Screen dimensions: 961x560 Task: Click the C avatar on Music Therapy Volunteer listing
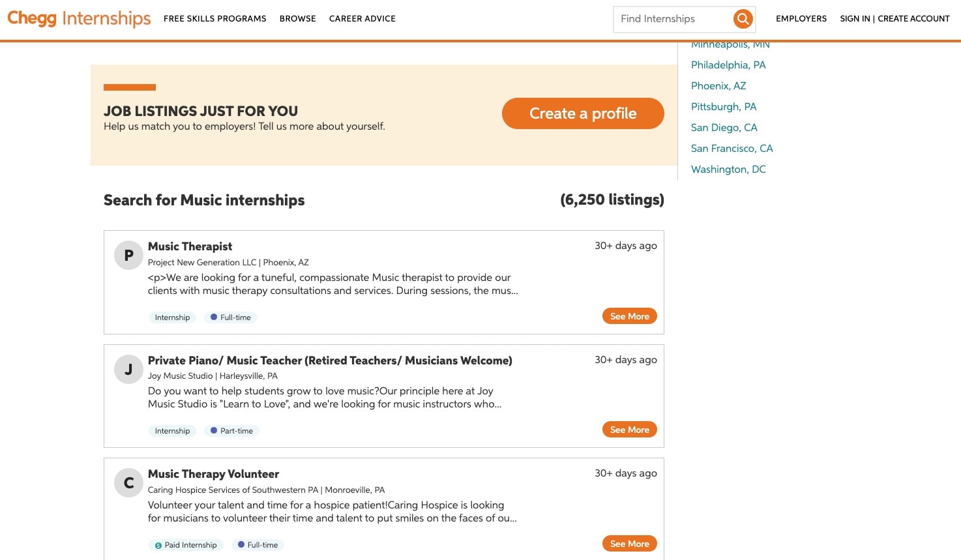(x=128, y=482)
